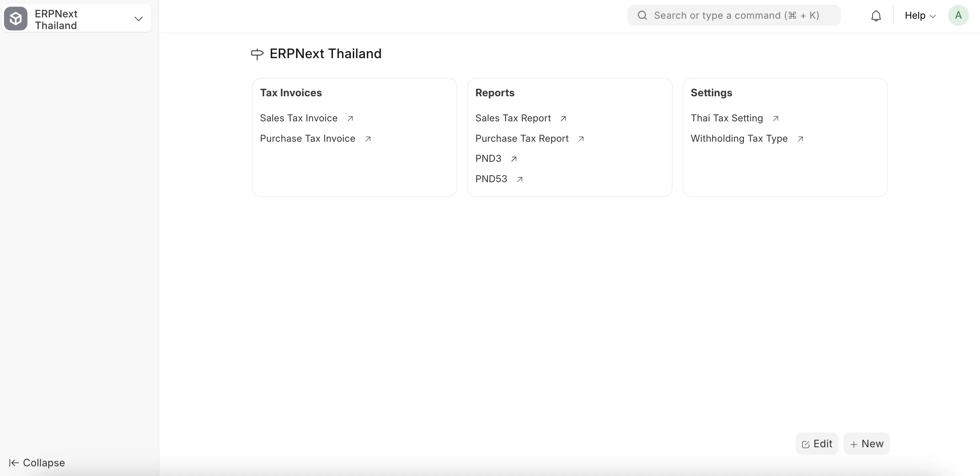The image size is (980, 476).
Task: Expand the ERPNext Thailand workspace switcher chevron
Action: [138, 19]
